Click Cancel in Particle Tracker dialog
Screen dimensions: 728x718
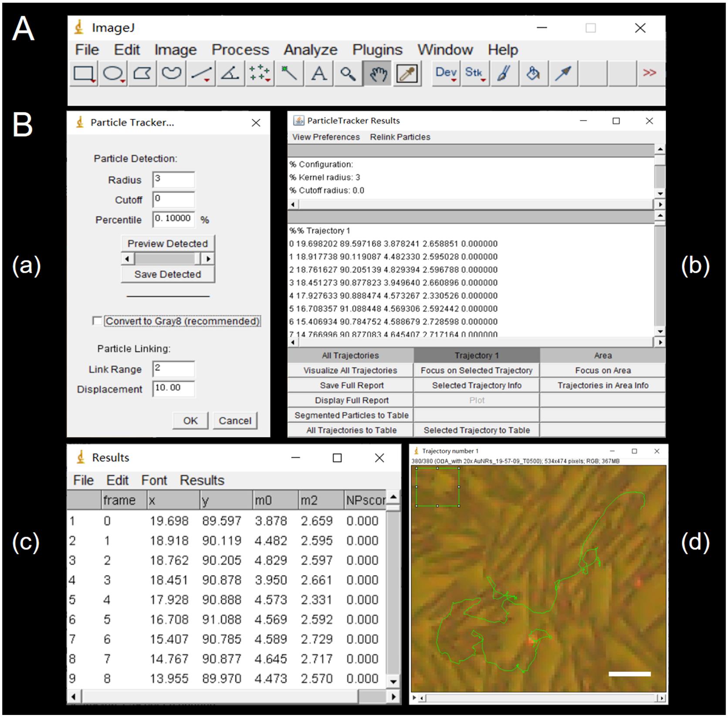click(235, 421)
